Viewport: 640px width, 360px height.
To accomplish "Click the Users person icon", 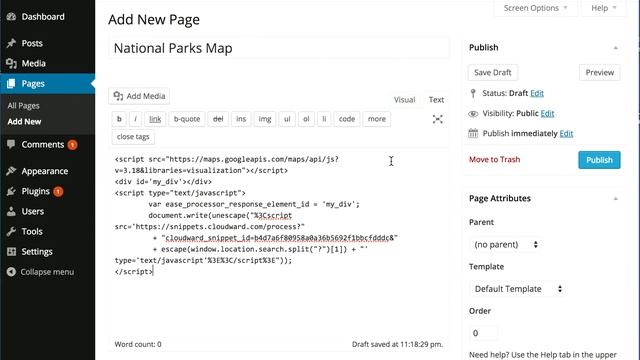I will point(11,211).
